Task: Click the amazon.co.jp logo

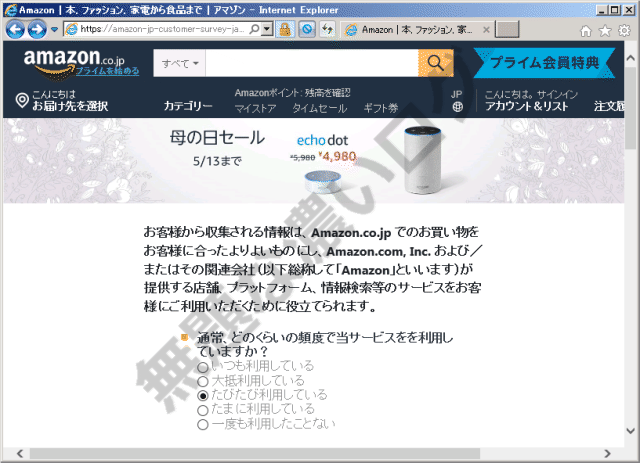Action: (x=74, y=60)
